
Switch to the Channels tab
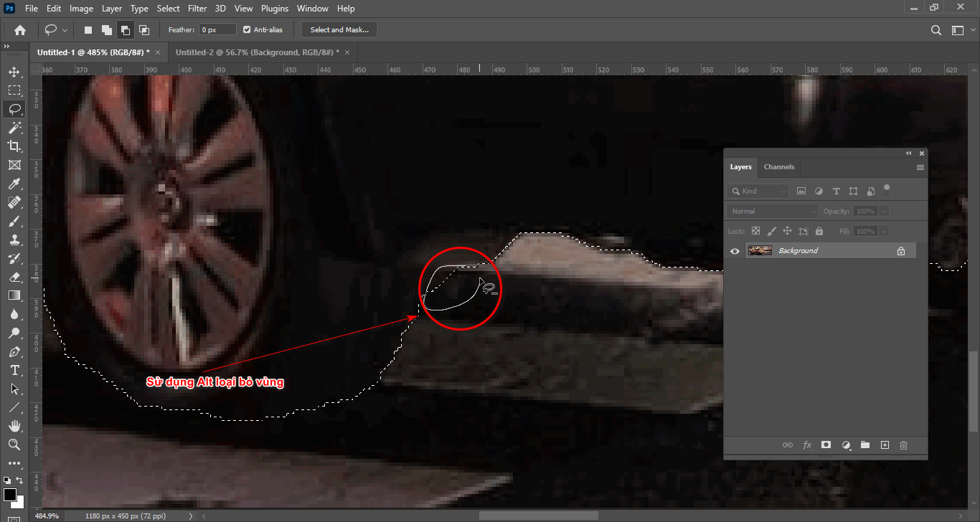pos(779,166)
